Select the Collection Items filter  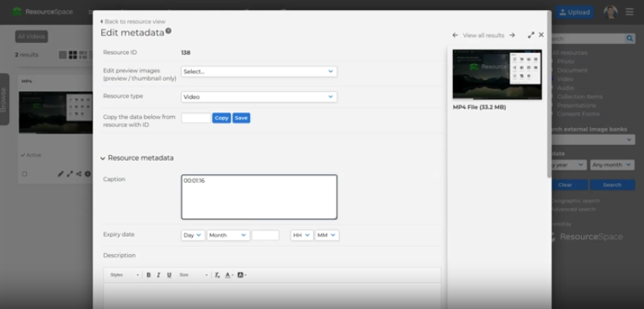(579, 97)
